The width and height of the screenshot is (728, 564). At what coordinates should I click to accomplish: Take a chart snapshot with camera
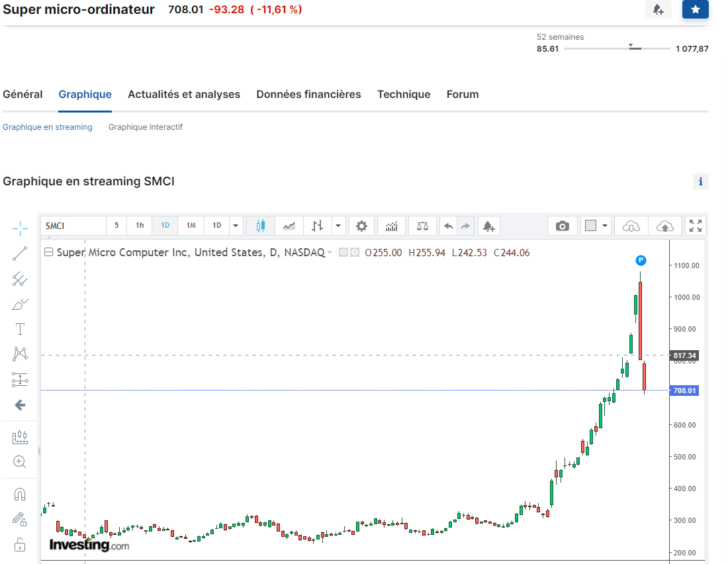point(563,226)
